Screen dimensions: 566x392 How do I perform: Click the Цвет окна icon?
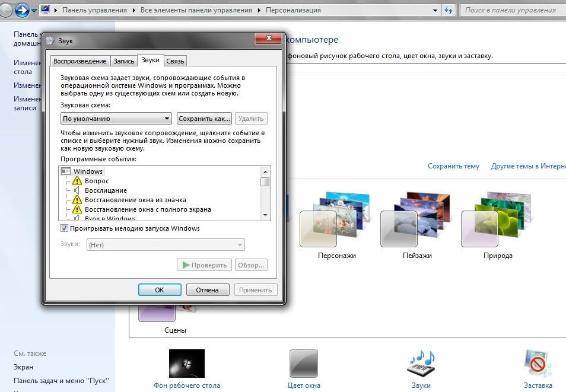click(x=304, y=364)
